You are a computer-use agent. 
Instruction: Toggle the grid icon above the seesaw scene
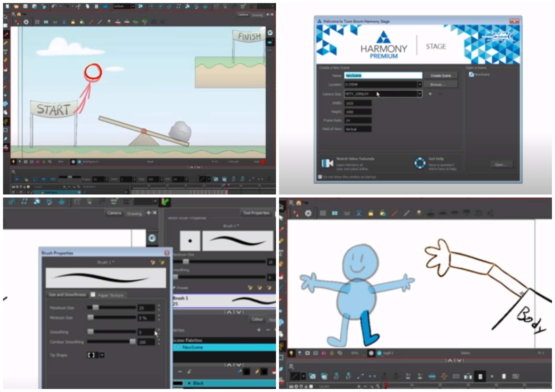pyautogui.click(x=37, y=22)
